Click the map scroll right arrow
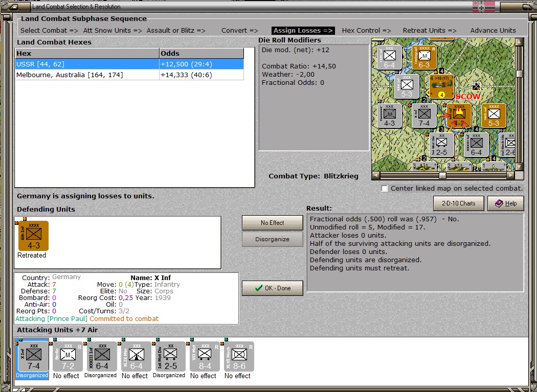Viewport: 537px width, 392px height. (x=510, y=175)
